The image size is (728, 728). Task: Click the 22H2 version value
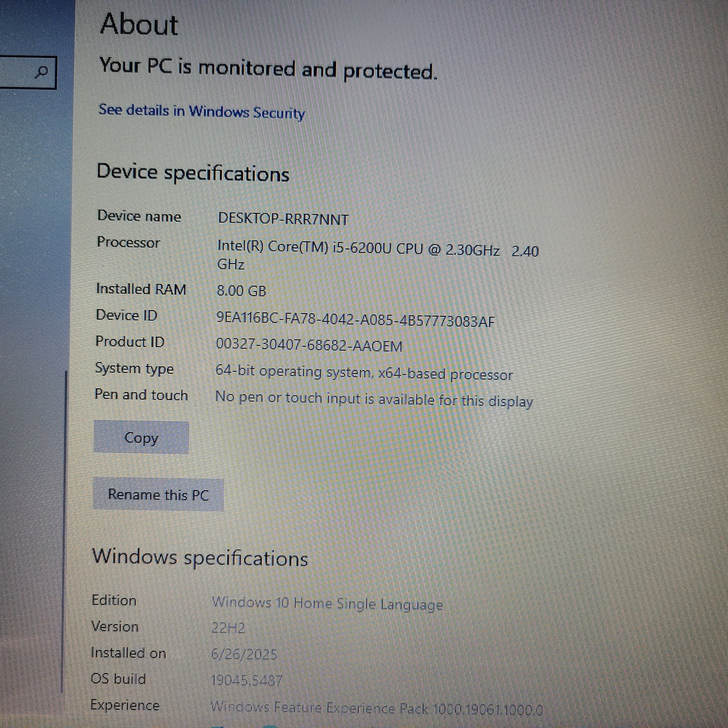point(228,628)
